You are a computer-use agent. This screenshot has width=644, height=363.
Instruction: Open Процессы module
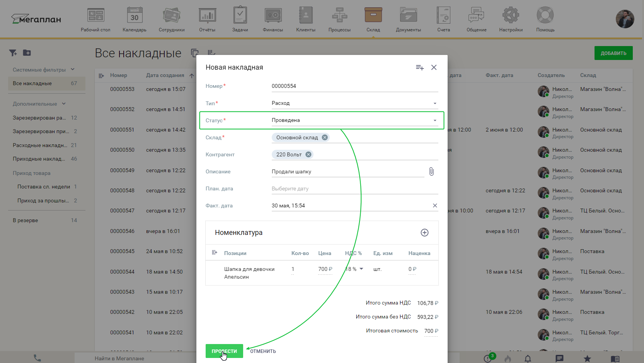click(339, 19)
